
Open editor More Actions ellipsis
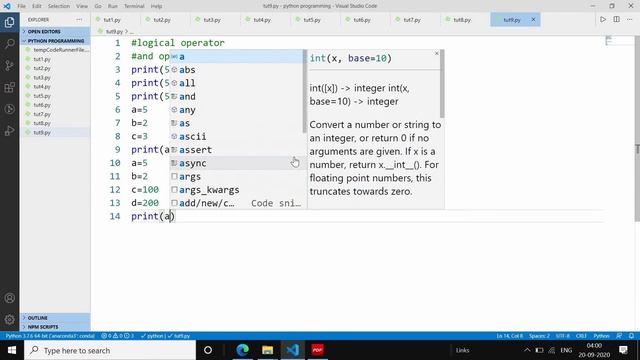pos(630,20)
